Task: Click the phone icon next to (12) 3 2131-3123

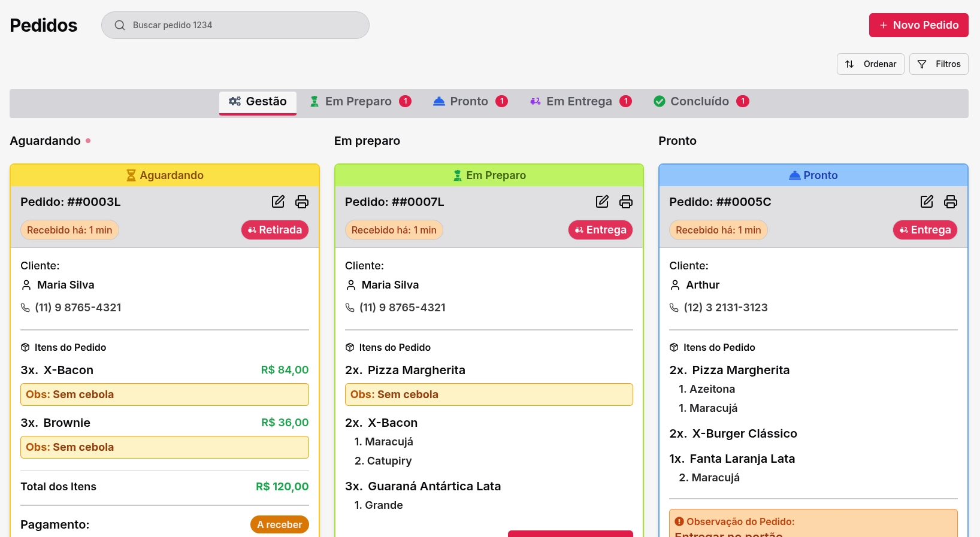Action: pyautogui.click(x=674, y=308)
